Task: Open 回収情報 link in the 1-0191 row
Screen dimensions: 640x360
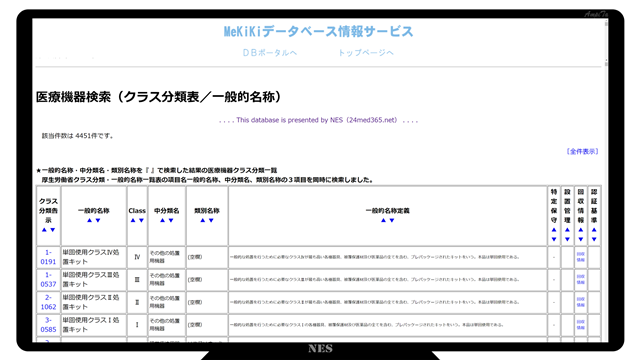Action: coord(581,257)
